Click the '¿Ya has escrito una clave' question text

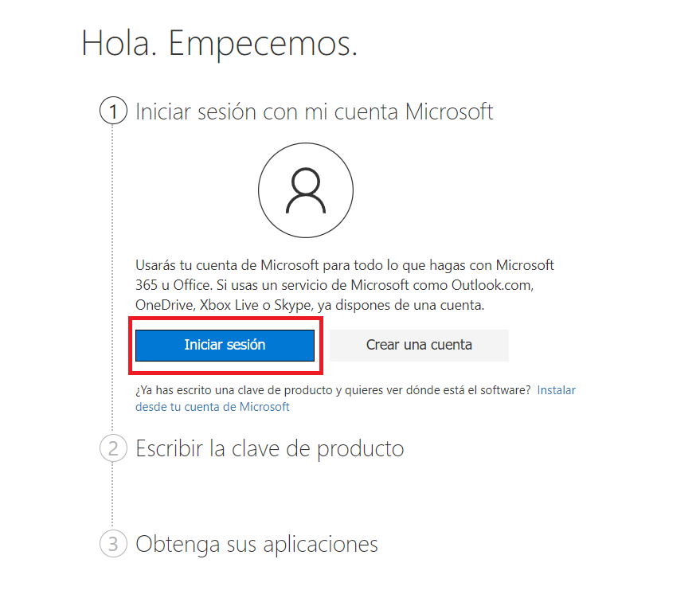[x=333, y=390]
